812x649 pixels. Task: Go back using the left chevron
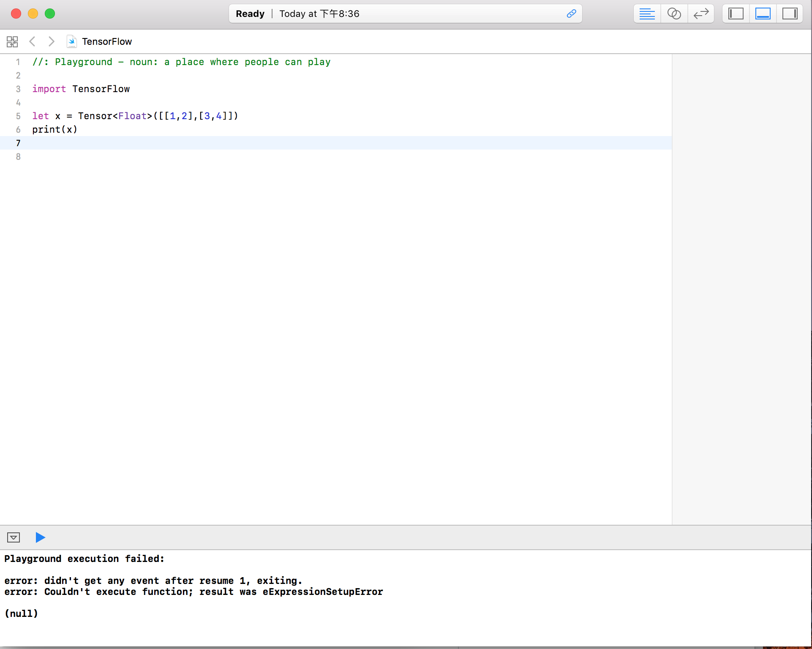33,41
